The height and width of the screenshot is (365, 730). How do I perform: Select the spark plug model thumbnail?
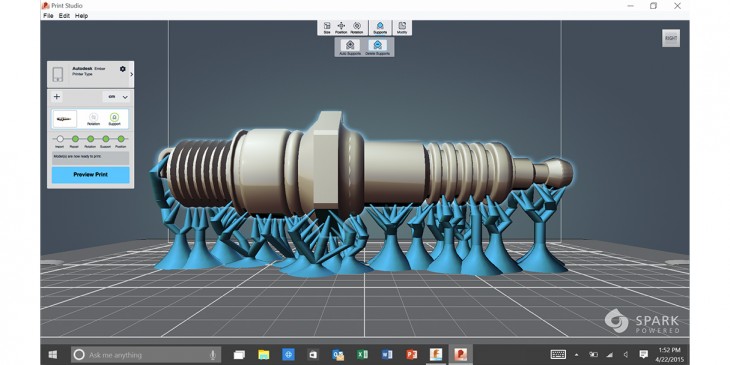point(65,119)
